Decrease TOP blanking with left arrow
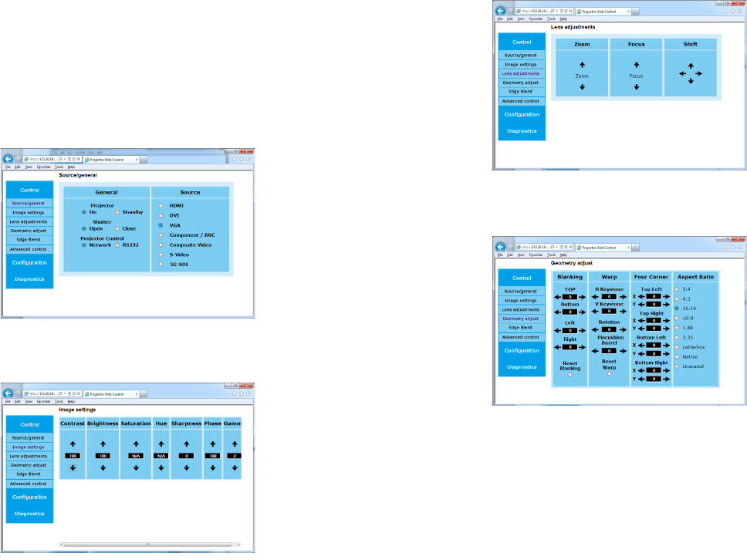Screen dimensions: 747x560 tap(557, 297)
